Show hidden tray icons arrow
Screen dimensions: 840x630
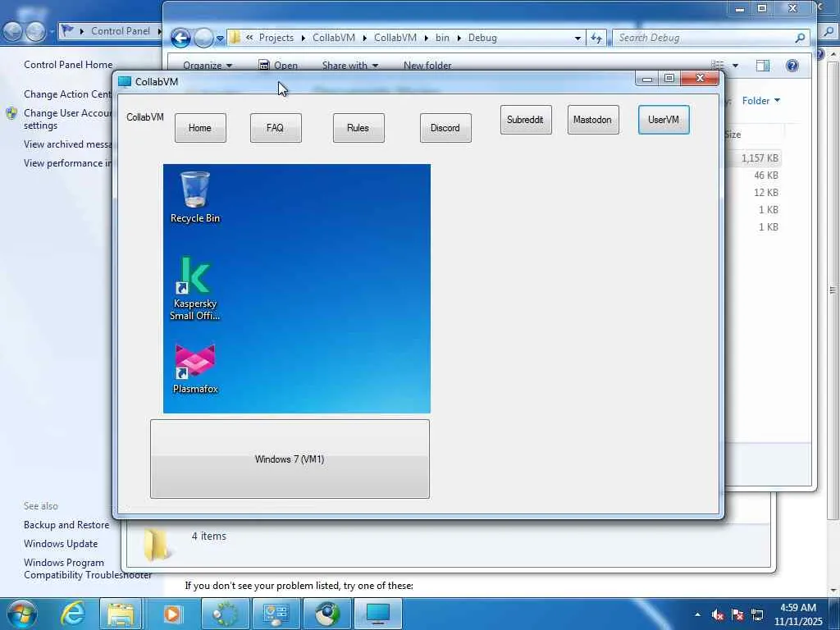[697, 614]
